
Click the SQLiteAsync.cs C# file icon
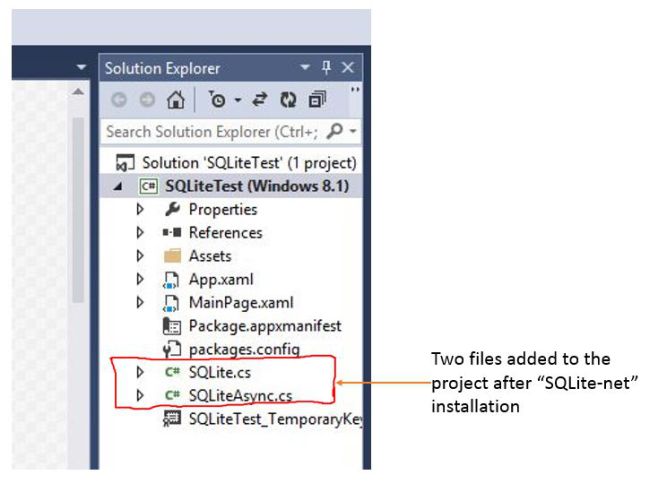point(172,395)
